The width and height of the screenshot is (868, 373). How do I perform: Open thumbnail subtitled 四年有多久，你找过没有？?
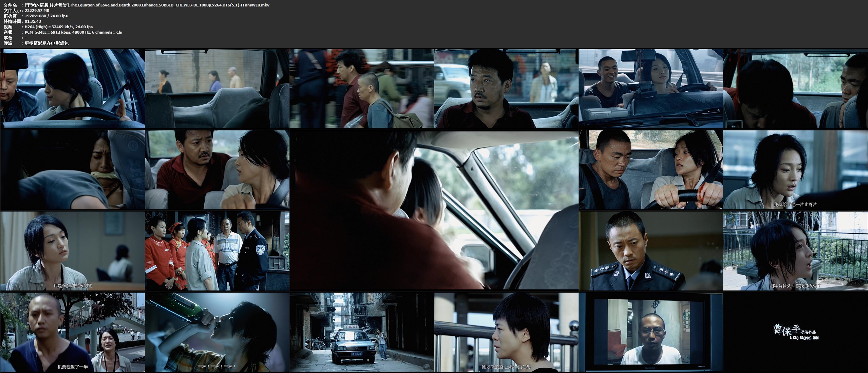(796, 251)
